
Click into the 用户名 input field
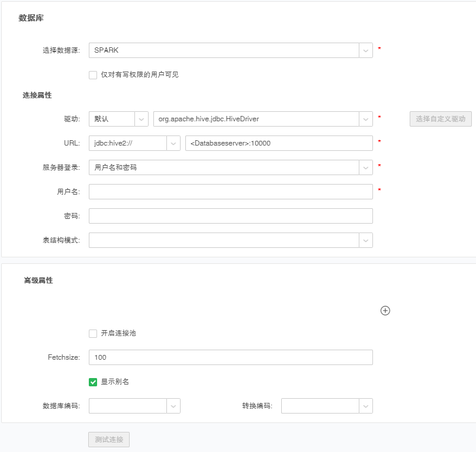coord(231,192)
